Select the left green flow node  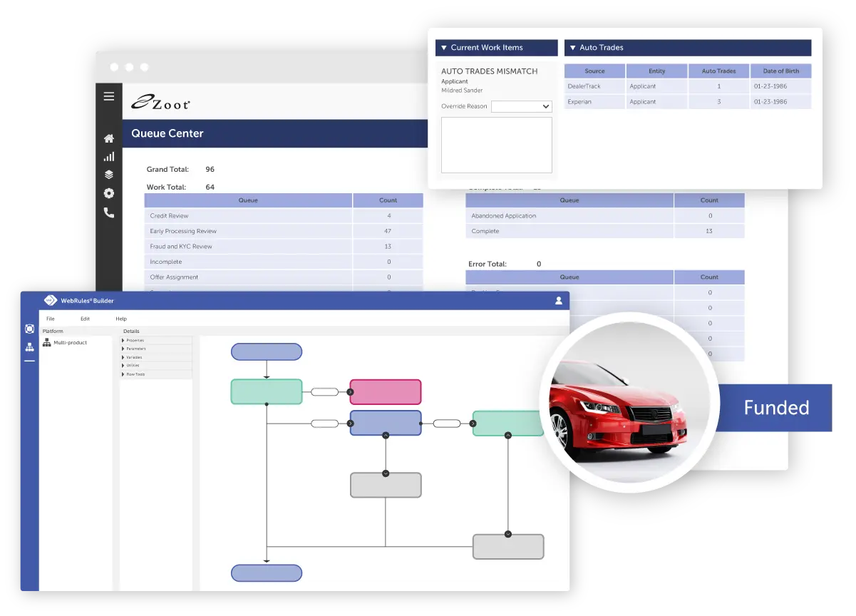[267, 392]
